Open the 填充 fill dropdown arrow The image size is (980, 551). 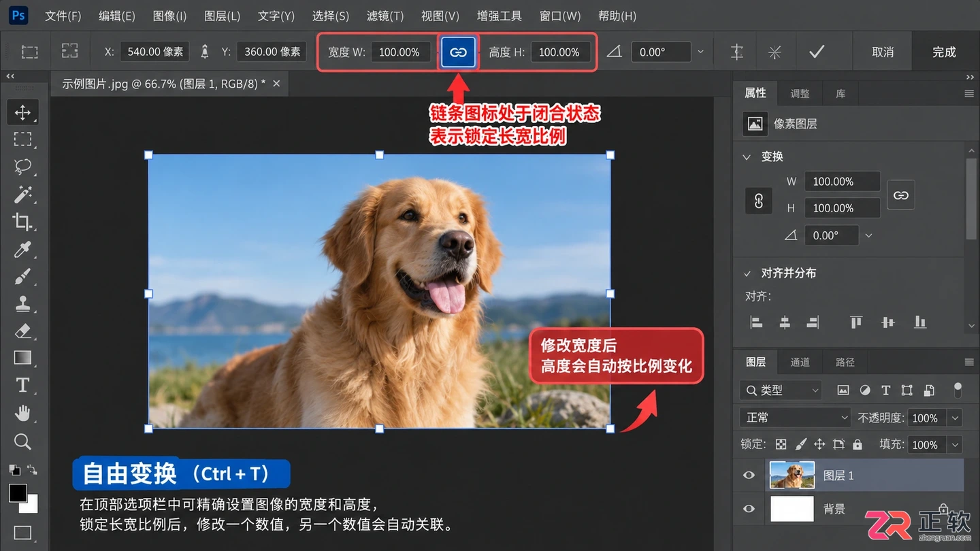coord(955,445)
